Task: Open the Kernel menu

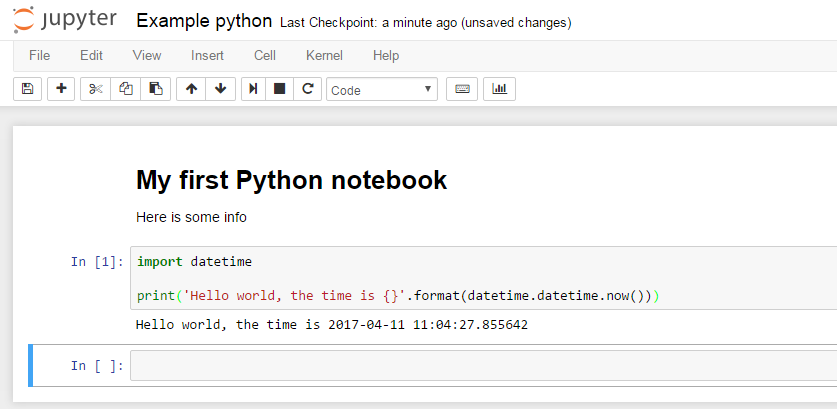Action: [325, 56]
